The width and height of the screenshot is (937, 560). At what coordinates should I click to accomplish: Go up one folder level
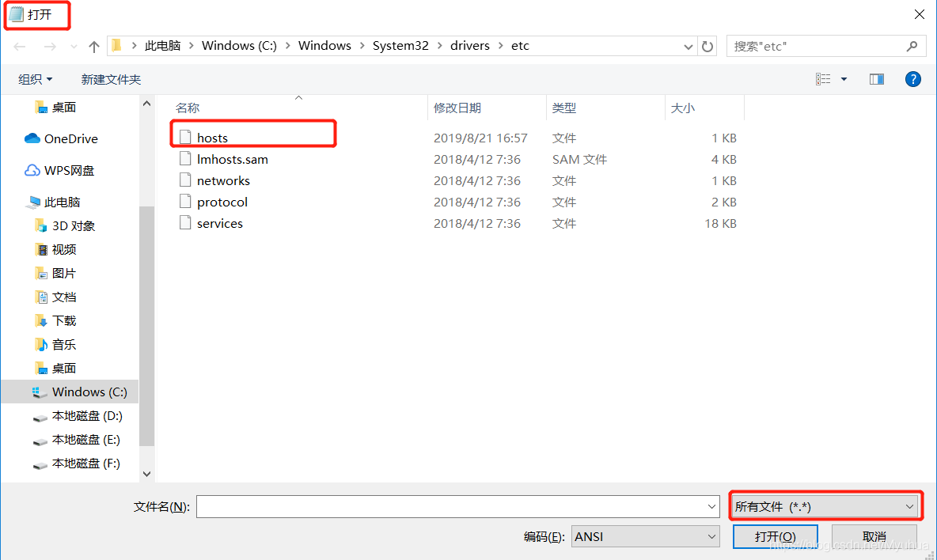tap(94, 47)
